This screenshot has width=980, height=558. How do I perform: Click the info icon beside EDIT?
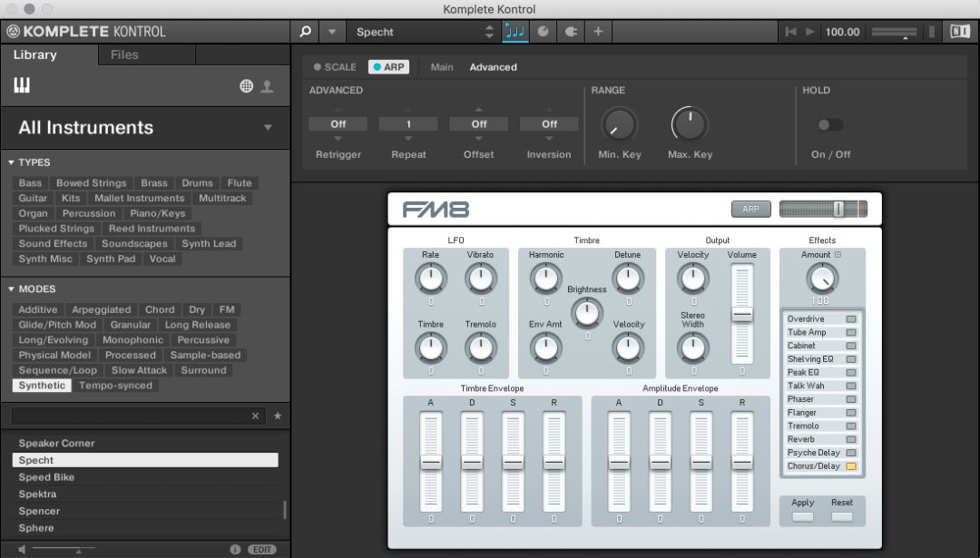[x=235, y=549]
